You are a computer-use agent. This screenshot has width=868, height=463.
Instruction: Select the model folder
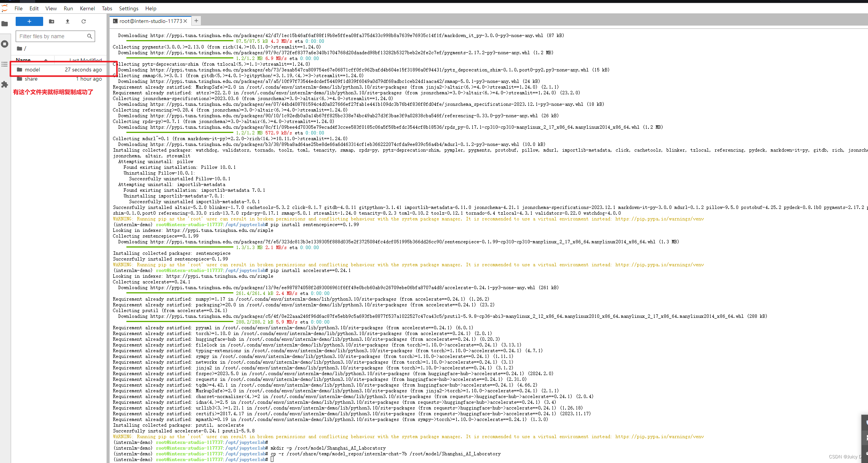click(x=32, y=70)
